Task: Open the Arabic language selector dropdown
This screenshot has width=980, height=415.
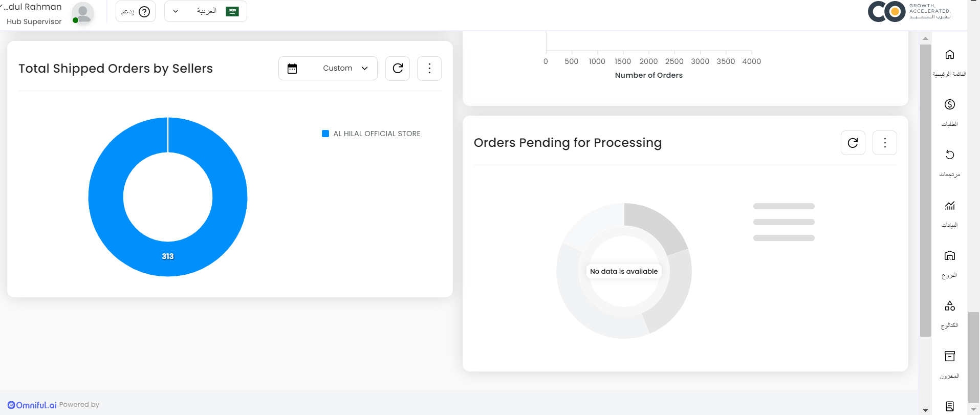Action: [x=206, y=11]
